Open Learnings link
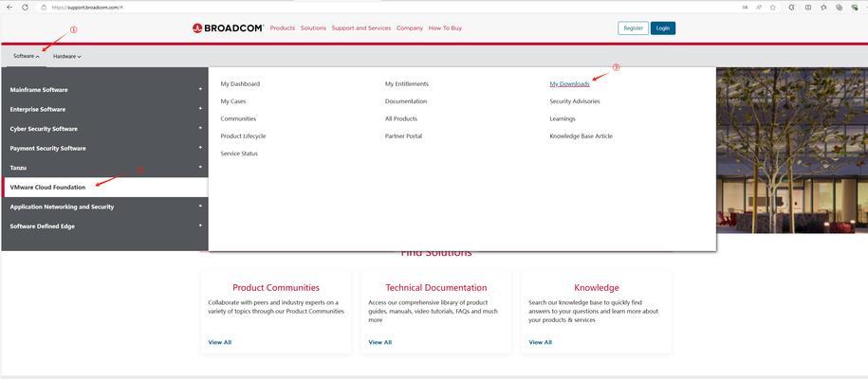The image size is (868, 379). (x=563, y=118)
